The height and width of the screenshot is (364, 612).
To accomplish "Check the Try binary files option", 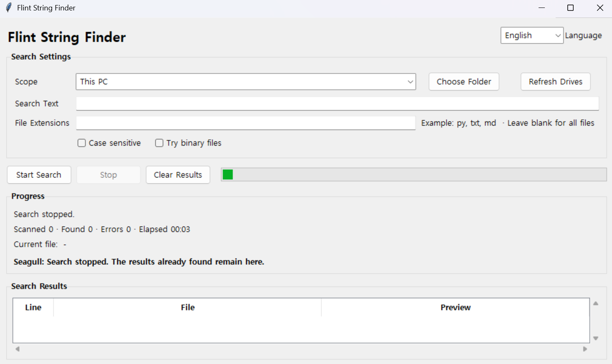I will click(159, 143).
